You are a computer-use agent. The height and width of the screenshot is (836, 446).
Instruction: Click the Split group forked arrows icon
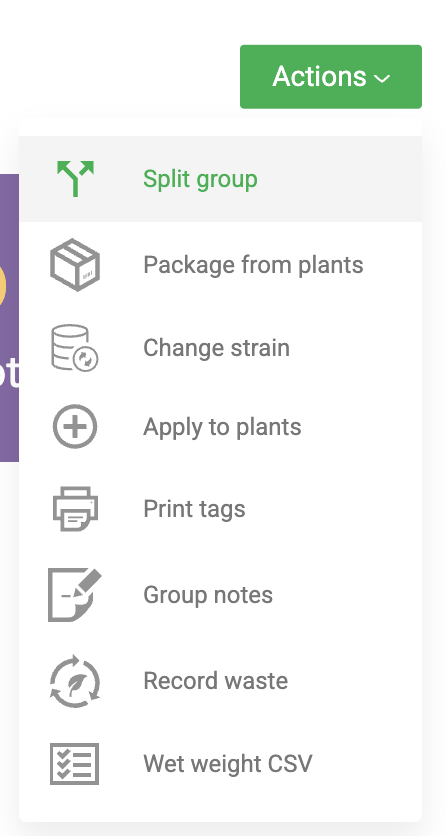[x=75, y=179]
